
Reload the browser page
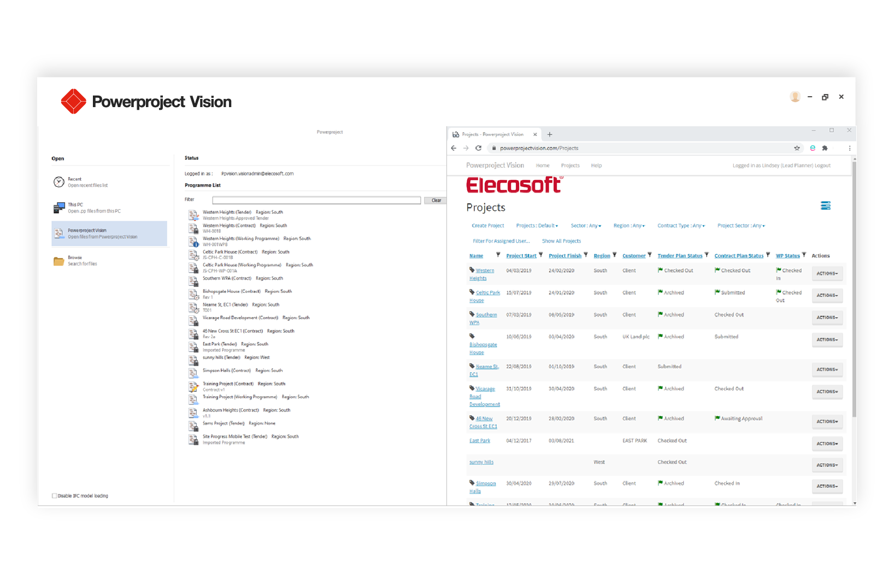point(478,148)
